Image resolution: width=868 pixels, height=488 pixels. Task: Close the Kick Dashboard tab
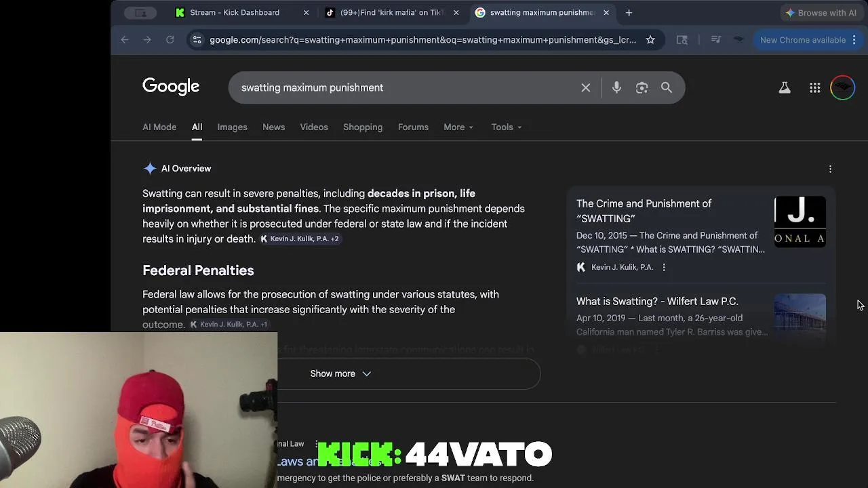coord(306,12)
